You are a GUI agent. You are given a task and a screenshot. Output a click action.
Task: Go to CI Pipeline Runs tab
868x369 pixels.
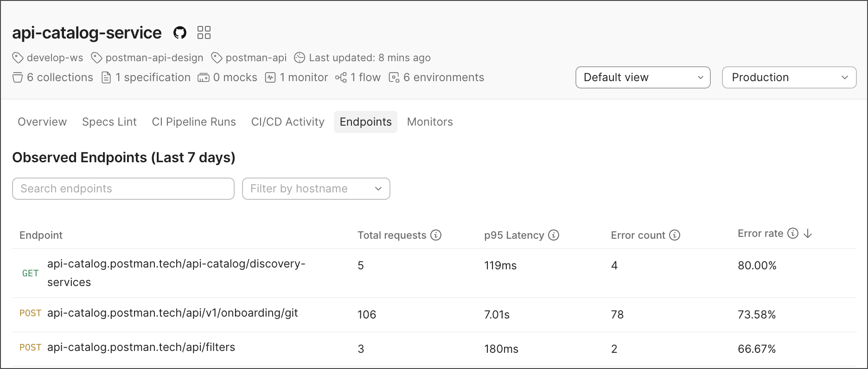(194, 122)
